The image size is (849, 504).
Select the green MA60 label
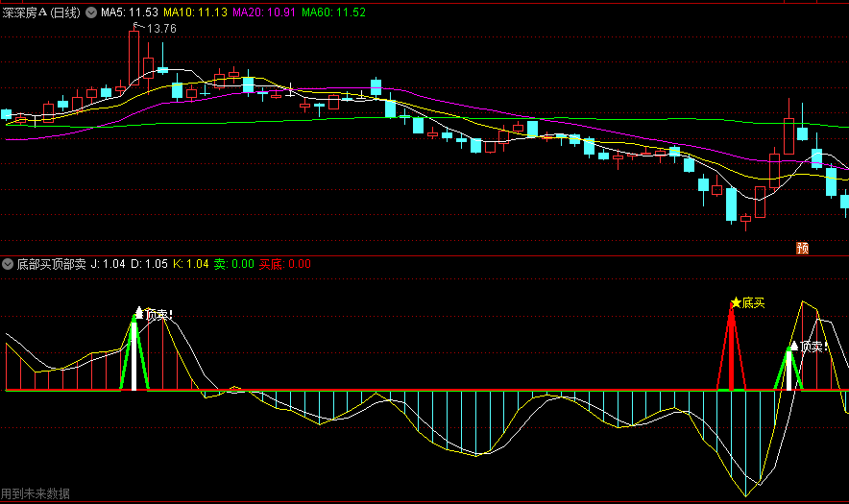click(333, 13)
